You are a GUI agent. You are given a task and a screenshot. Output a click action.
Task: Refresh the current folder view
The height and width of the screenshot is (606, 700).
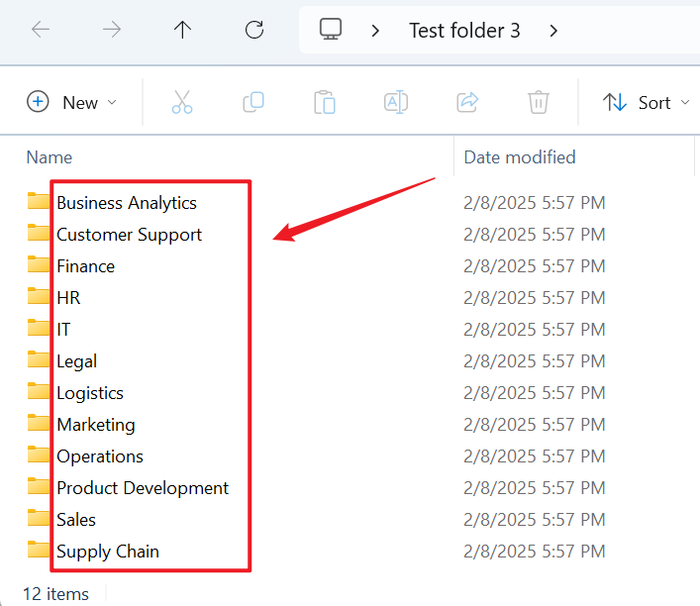click(x=254, y=30)
